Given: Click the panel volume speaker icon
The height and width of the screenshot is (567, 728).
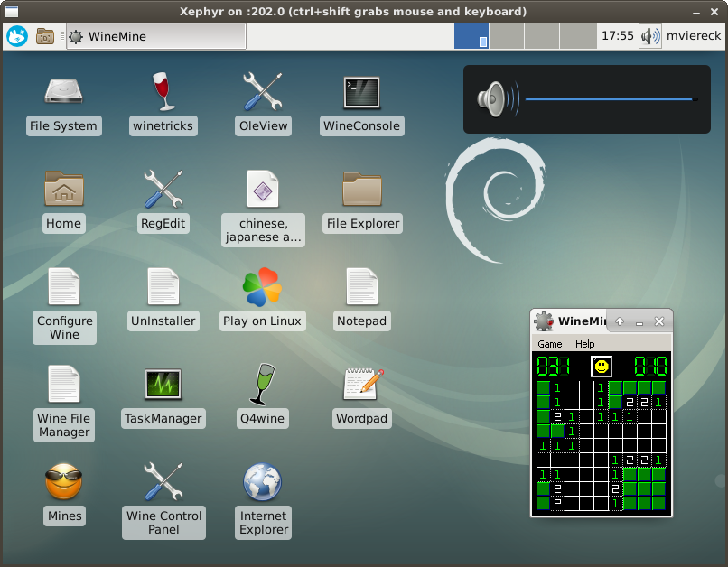Looking at the screenshot, I should click(650, 36).
